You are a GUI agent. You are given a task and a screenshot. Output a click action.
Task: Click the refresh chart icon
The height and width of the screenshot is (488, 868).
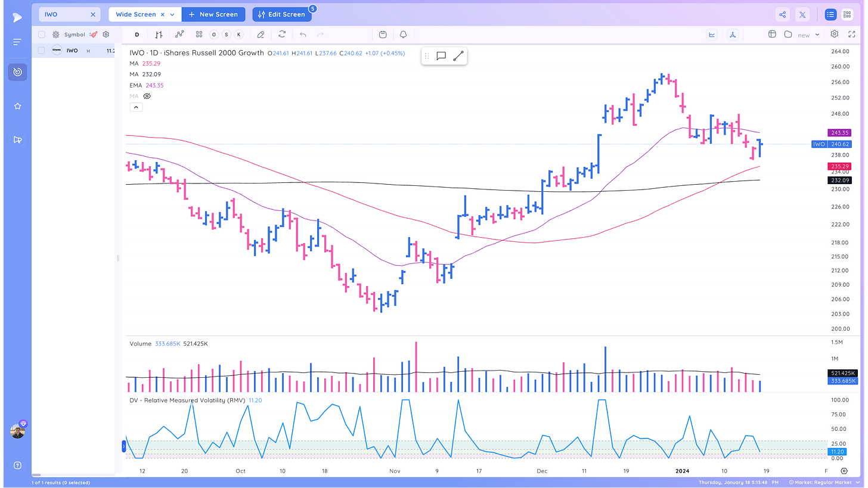(x=282, y=35)
